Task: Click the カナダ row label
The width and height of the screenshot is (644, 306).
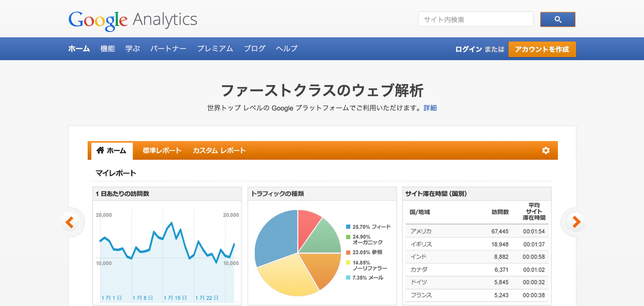Action: point(419,270)
